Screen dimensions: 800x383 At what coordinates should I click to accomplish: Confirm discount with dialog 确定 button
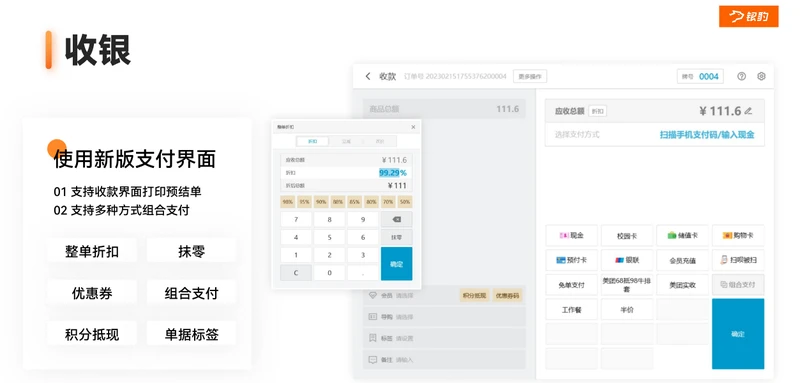pyautogui.click(x=396, y=264)
